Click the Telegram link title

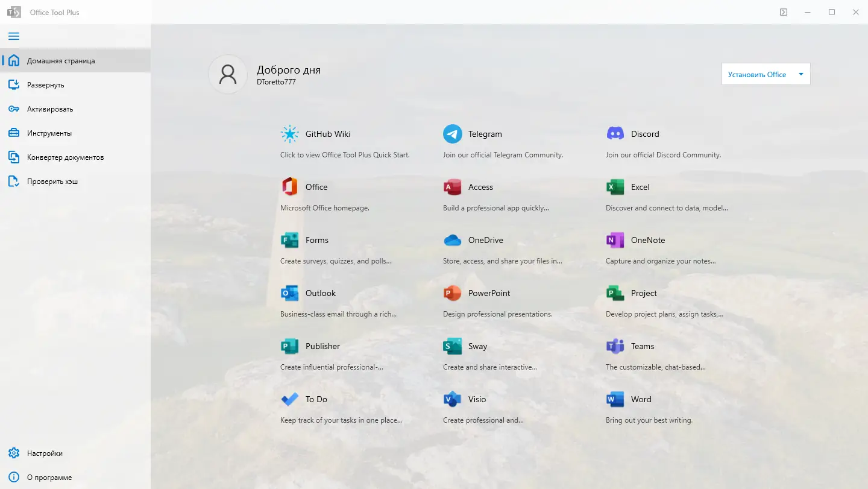coord(485,134)
